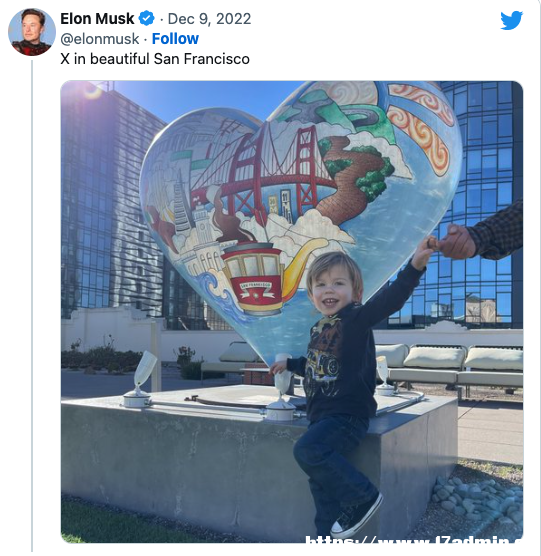Image resolution: width=541 pixels, height=556 pixels.
Task: Click the watermark URL on photo bottom
Action: (x=413, y=539)
